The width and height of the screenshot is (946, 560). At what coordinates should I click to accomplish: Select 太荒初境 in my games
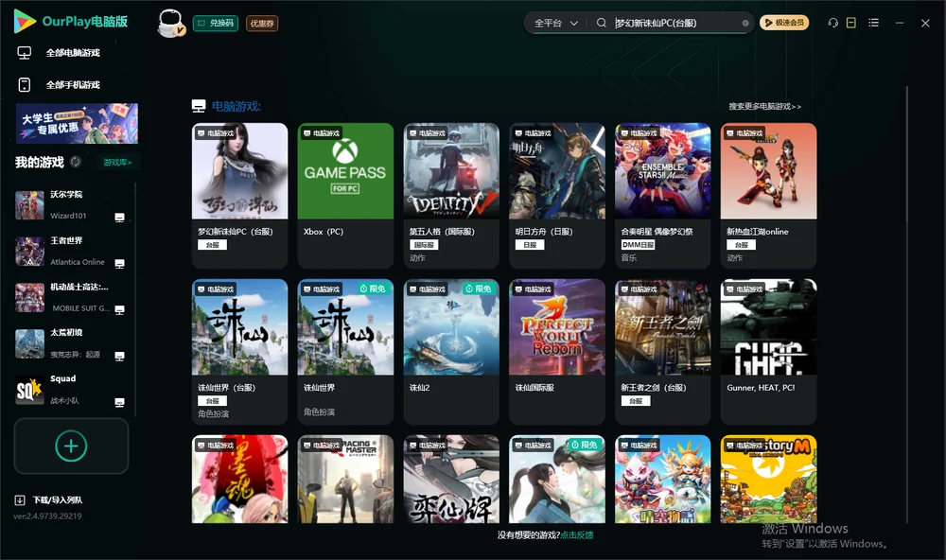[x=70, y=344]
